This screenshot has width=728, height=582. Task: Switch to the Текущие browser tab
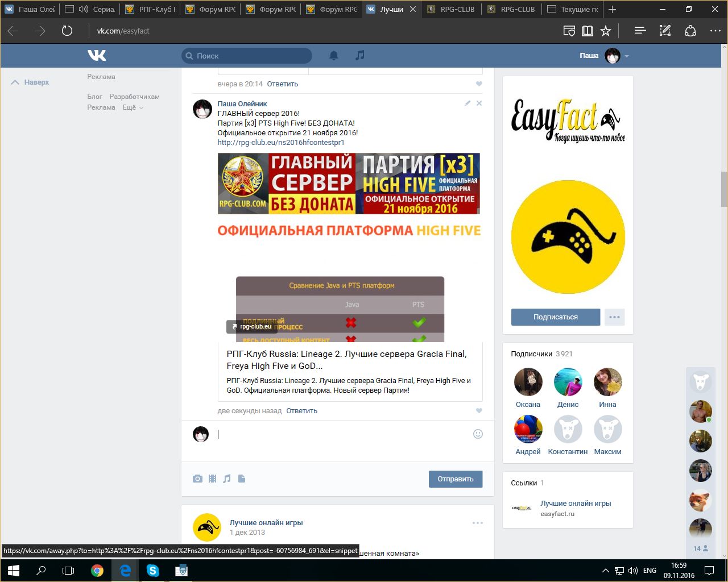(572, 9)
